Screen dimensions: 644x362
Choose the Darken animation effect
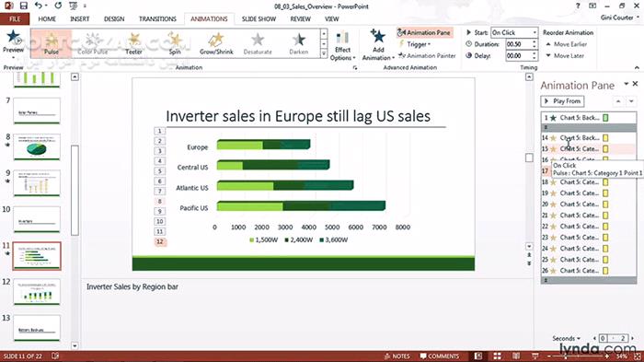click(299, 43)
